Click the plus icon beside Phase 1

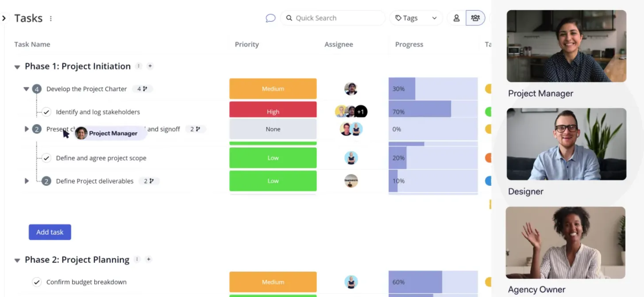click(150, 66)
